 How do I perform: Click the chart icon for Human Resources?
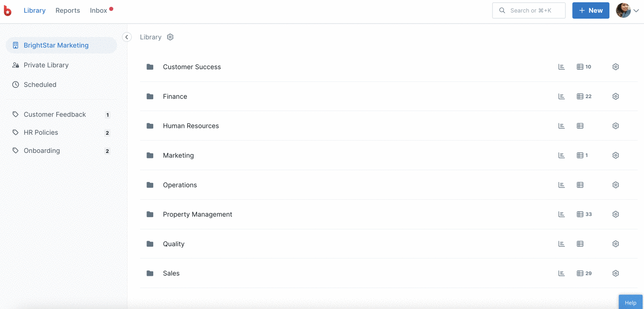(562, 126)
